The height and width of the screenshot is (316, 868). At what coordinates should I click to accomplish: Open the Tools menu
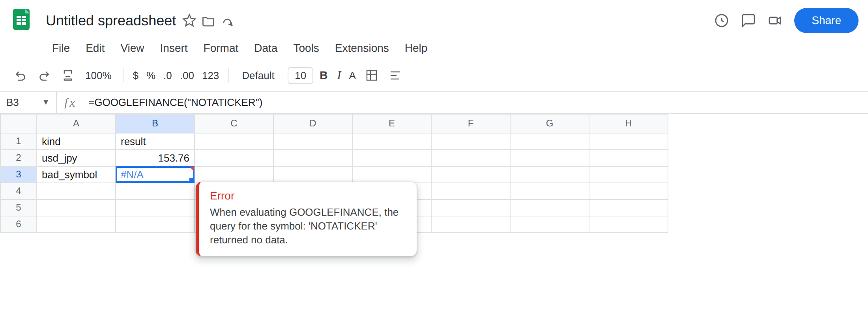click(x=306, y=48)
